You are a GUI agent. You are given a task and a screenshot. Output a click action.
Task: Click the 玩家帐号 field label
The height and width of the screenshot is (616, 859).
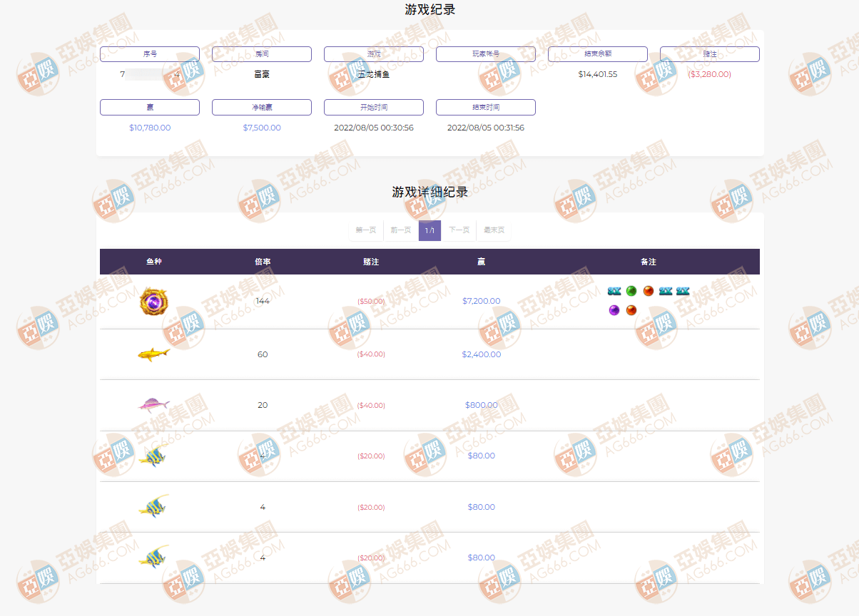486,54
